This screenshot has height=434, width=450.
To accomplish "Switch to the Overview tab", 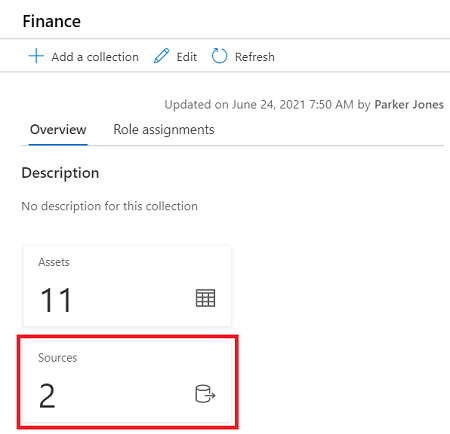I will point(58,129).
